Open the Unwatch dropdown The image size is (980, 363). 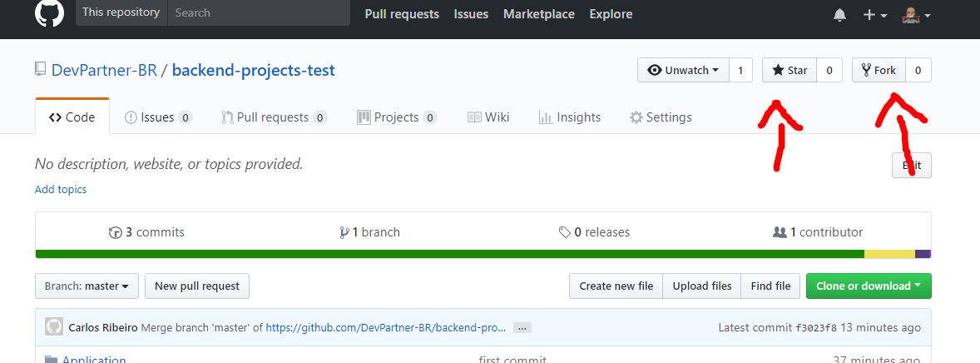pos(683,70)
